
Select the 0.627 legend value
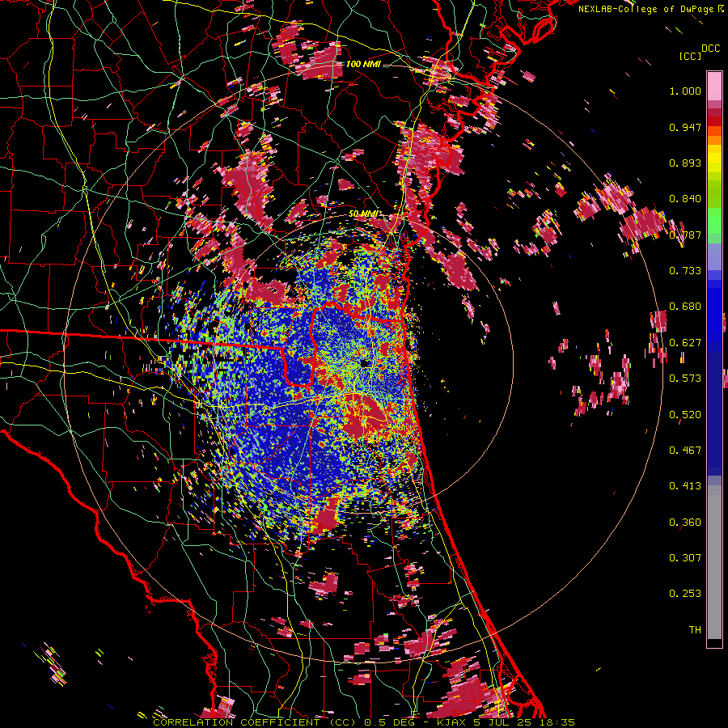click(x=685, y=343)
